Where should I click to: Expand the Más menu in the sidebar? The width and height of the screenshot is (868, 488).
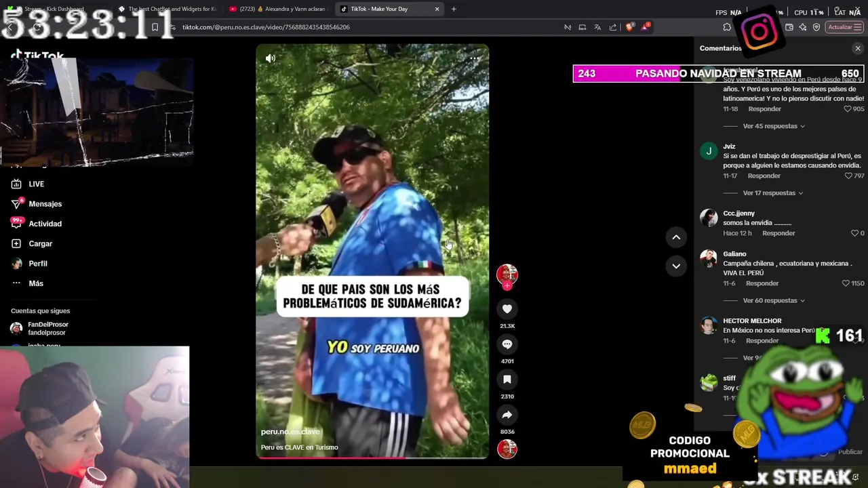pos(35,283)
